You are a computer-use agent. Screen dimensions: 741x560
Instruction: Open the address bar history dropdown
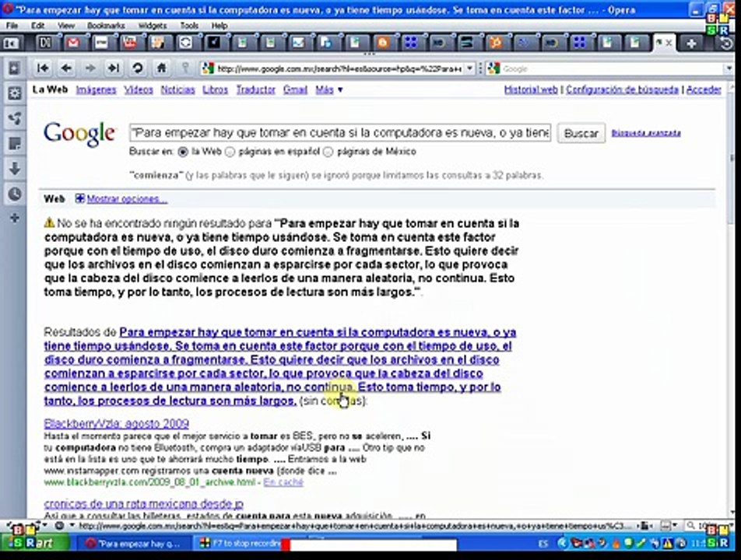tap(469, 68)
